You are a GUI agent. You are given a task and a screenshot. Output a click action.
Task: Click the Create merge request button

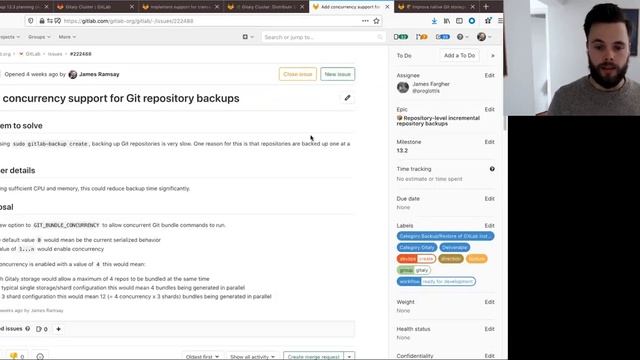pos(313,357)
